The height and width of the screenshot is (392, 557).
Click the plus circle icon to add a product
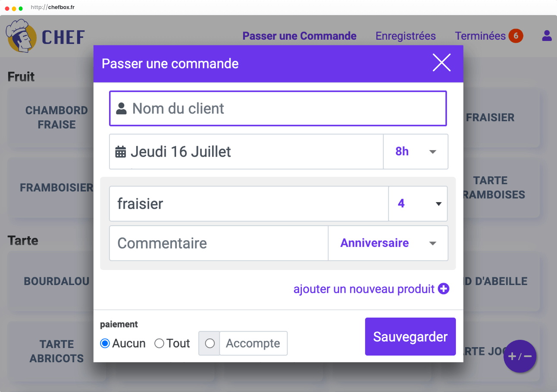(x=444, y=289)
